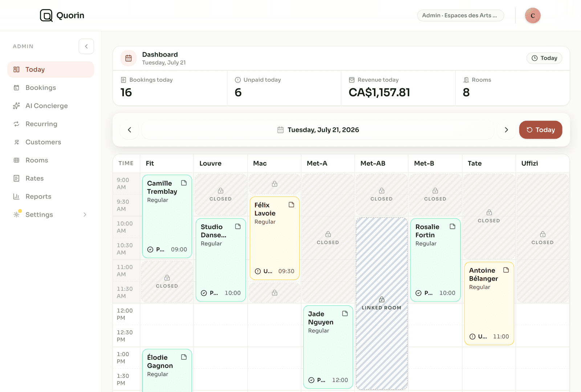Open the Today sidebar item
Screen dimensions: 581x392
pyautogui.click(x=50, y=69)
